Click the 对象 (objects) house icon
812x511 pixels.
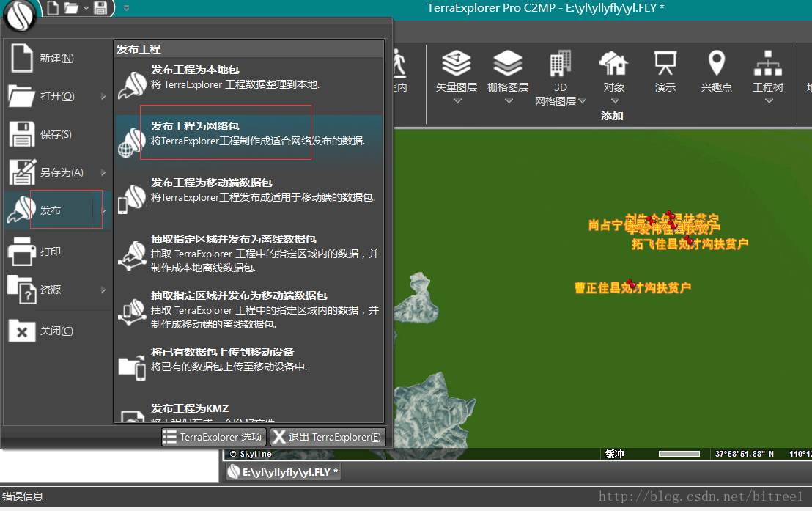tap(613, 65)
